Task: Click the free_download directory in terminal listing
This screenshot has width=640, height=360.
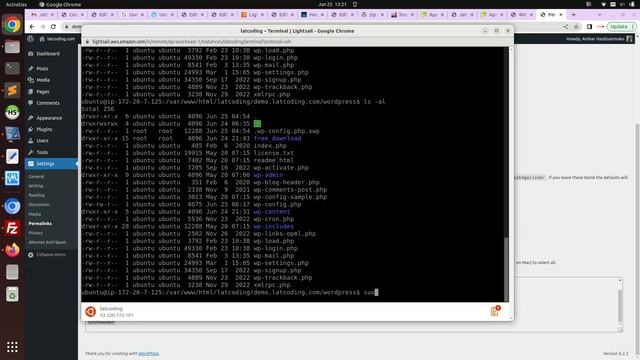Action: coord(277,138)
